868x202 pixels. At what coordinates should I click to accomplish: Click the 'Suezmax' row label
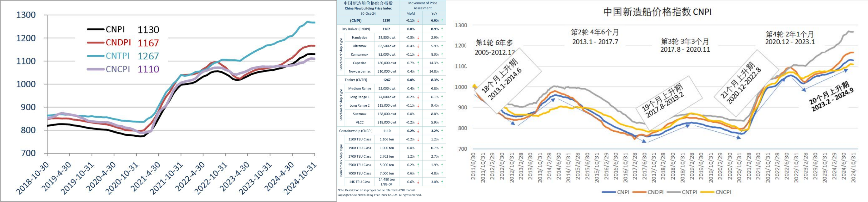pos(360,114)
